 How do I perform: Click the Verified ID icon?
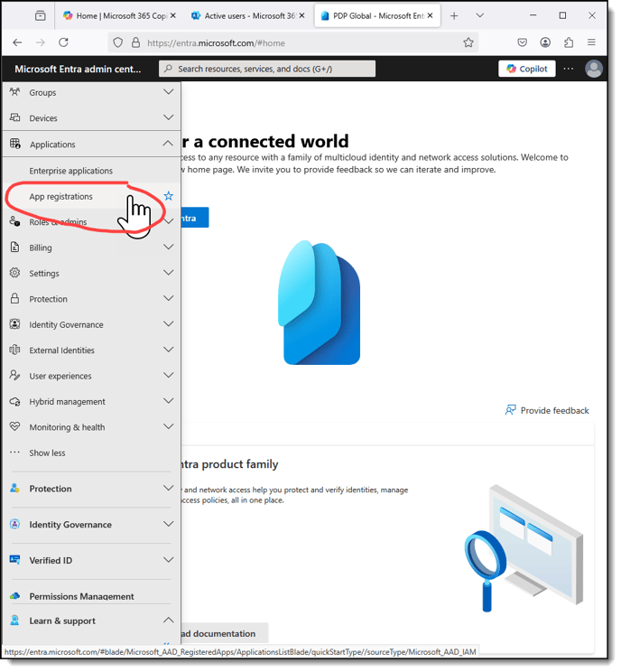point(15,560)
